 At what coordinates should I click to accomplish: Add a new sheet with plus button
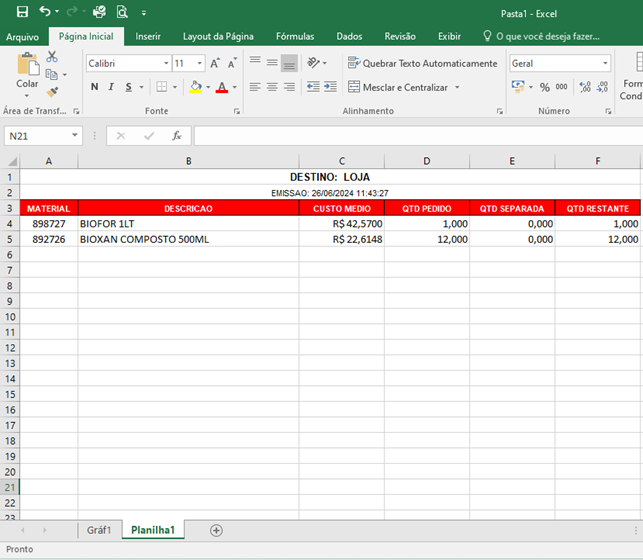(x=216, y=530)
